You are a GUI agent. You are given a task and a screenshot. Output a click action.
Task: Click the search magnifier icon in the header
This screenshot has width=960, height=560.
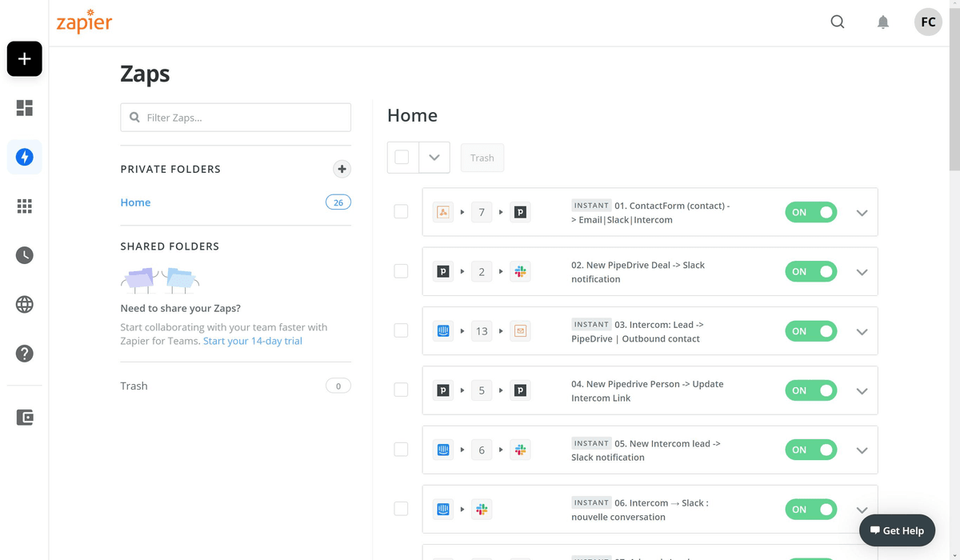click(x=837, y=22)
